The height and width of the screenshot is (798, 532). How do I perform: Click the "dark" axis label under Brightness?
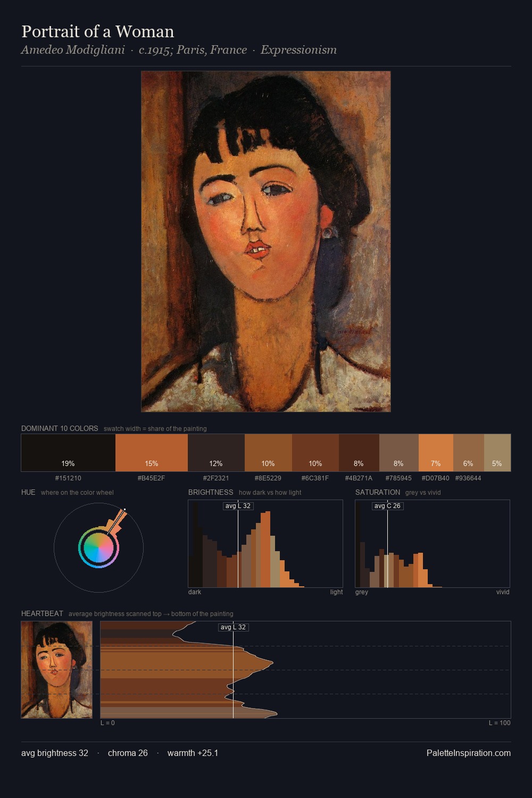[x=195, y=592]
